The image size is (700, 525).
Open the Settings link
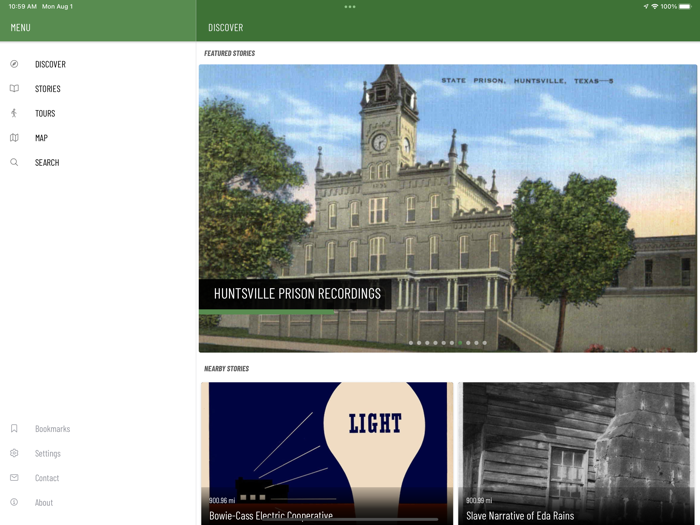click(x=48, y=454)
